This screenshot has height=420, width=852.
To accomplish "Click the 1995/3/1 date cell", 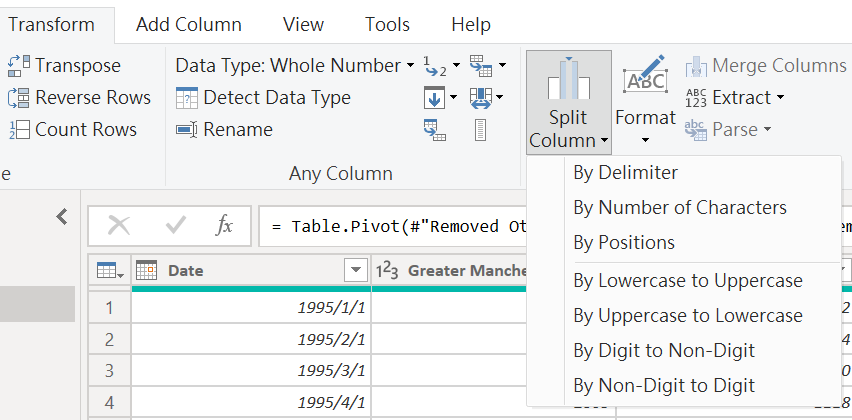I will pos(251,371).
